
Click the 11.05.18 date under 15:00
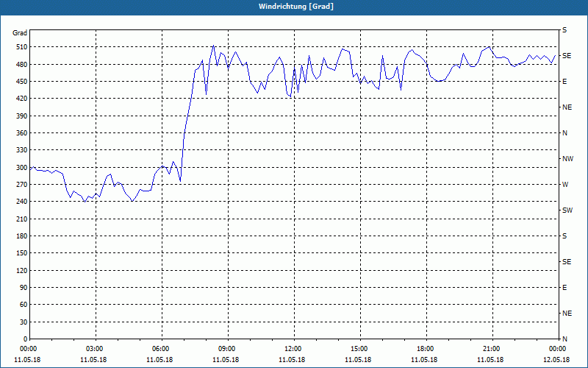tap(358, 360)
